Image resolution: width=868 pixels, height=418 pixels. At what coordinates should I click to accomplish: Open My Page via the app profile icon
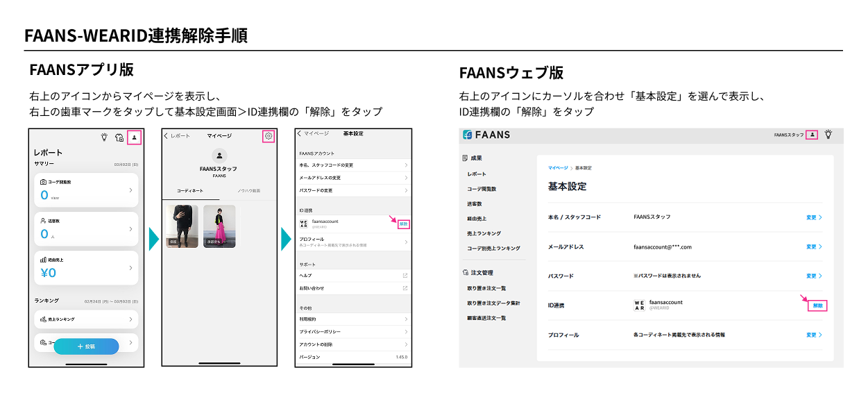tap(135, 137)
